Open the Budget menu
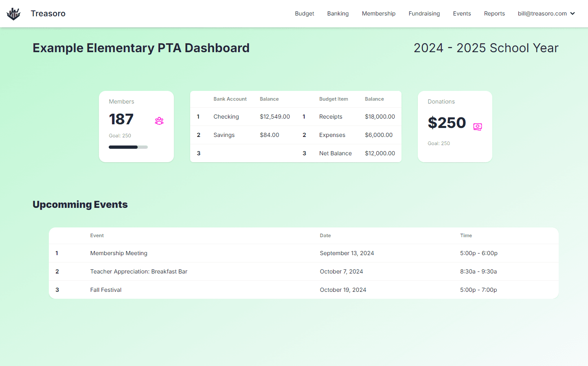The height and width of the screenshot is (366, 588). (305, 13)
